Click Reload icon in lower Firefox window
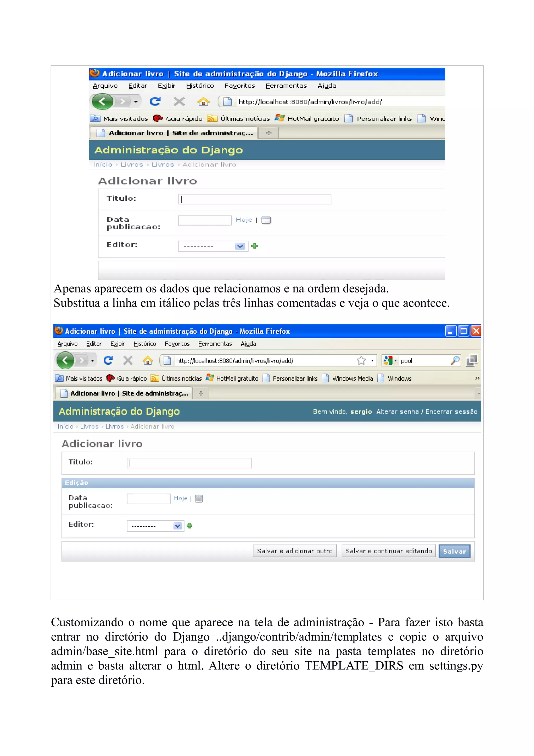 tap(108, 360)
